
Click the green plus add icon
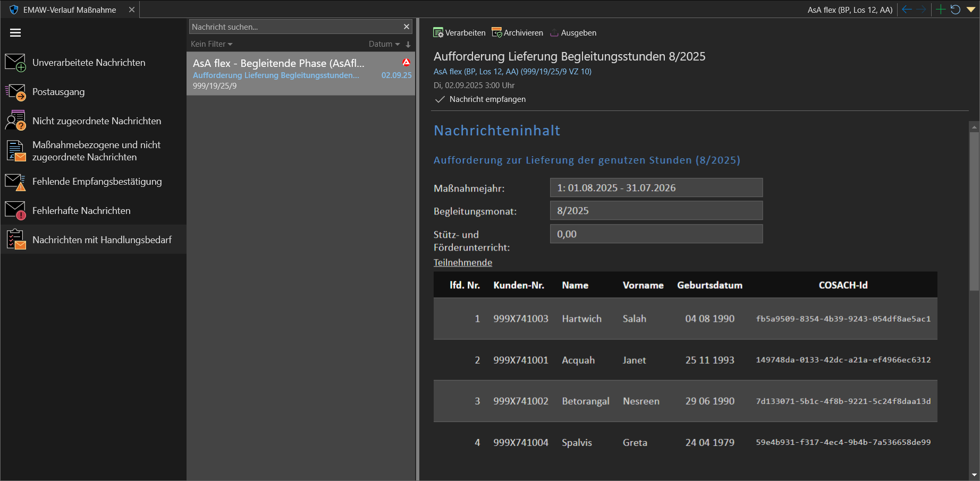(940, 10)
